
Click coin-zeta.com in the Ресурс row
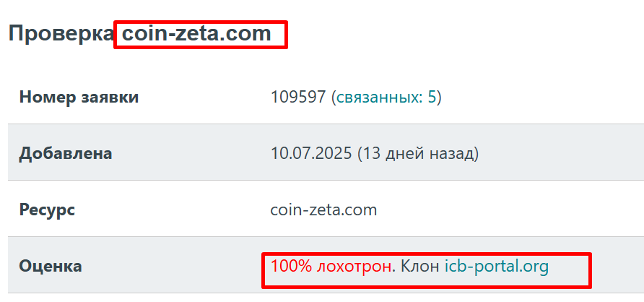point(323,210)
